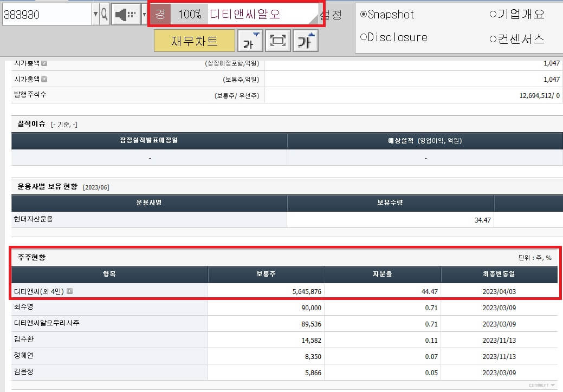The height and width of the screenshot is (392, 563).
Task: Select the 컨센서스 radio button
Action: pos(493,39)
